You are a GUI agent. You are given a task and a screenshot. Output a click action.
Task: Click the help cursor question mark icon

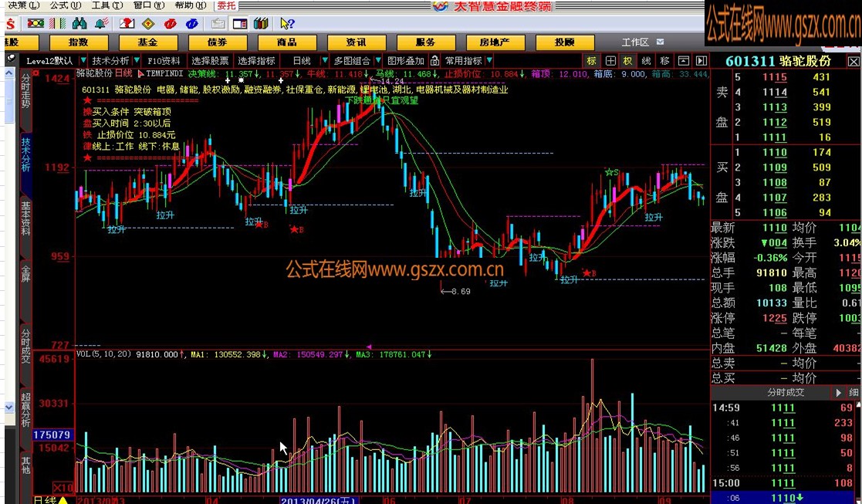(x=287, y=24)
